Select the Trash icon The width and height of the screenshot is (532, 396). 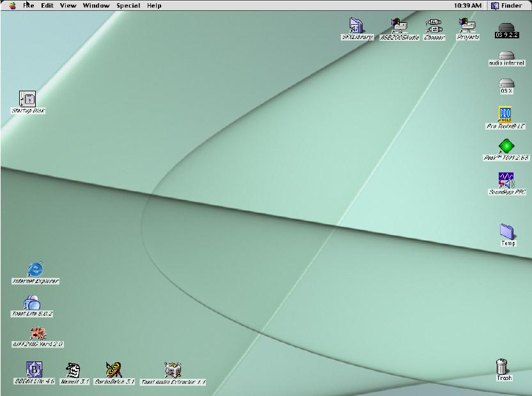point(503,367)
